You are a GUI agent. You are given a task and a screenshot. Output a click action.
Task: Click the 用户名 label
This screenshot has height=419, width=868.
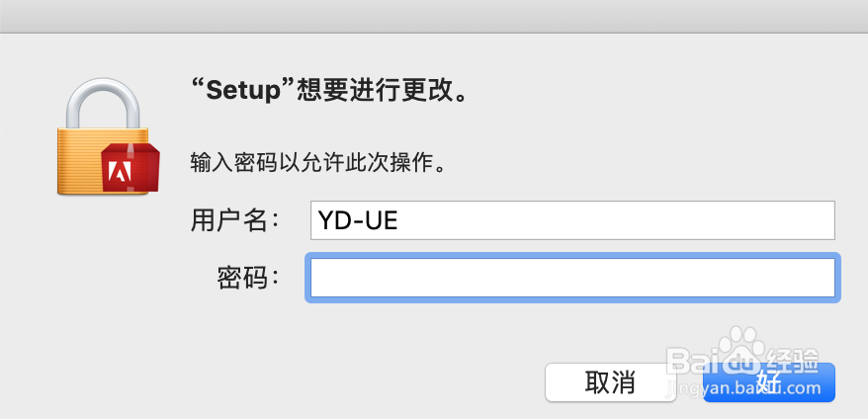click(234, 220)
